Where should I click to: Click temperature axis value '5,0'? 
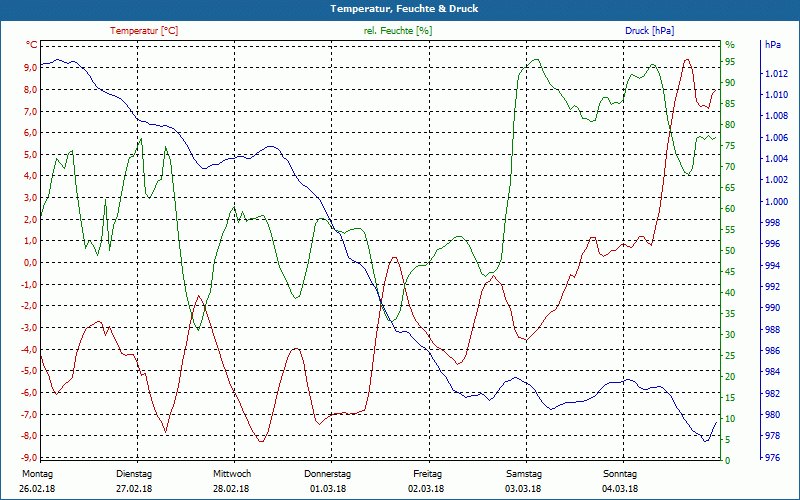pyautogui.click(x=30, y=155)
